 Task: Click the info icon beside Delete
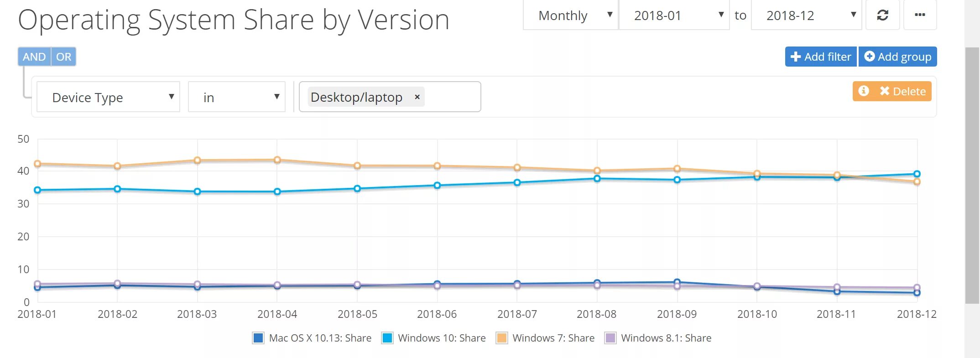pos(863,91)
